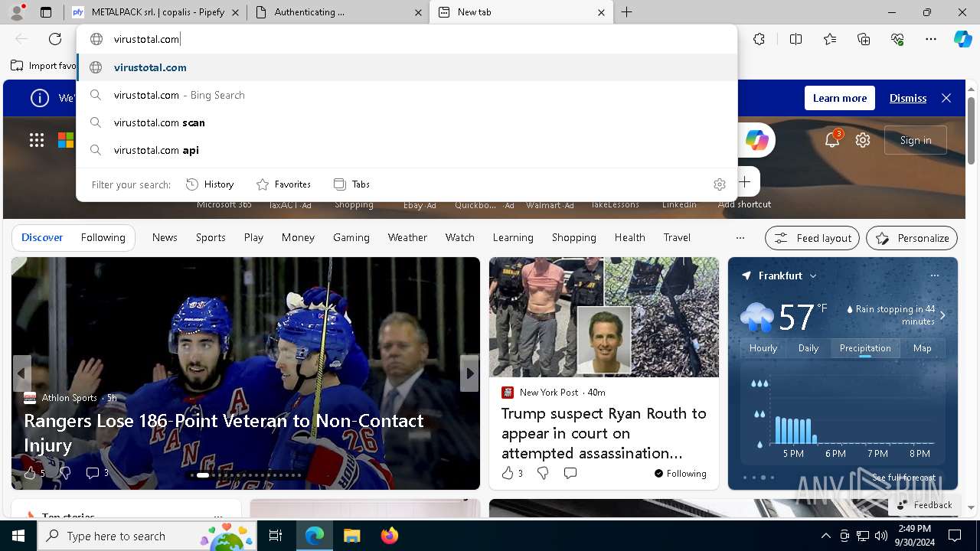The height and width of the screenshot is (551, 980).
Task: Select virustotal.com scan suggestion
Action: (x=407, y=122)
